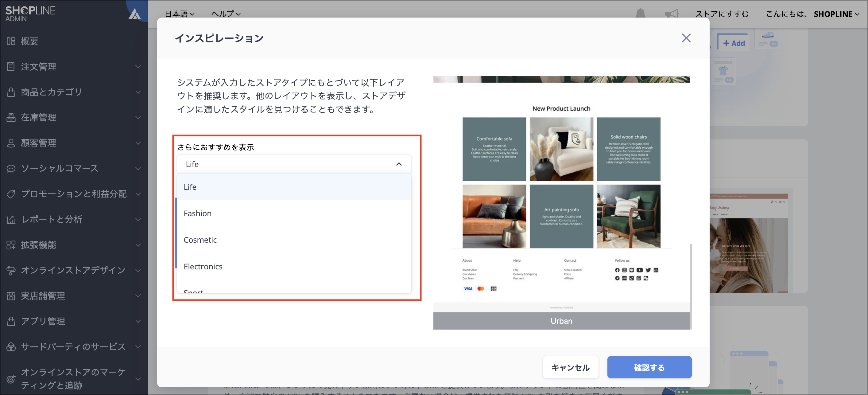Click the ストアにすすむ link
Screen dimensions: 868x395
pyautogui.click(x=722, y=14)
